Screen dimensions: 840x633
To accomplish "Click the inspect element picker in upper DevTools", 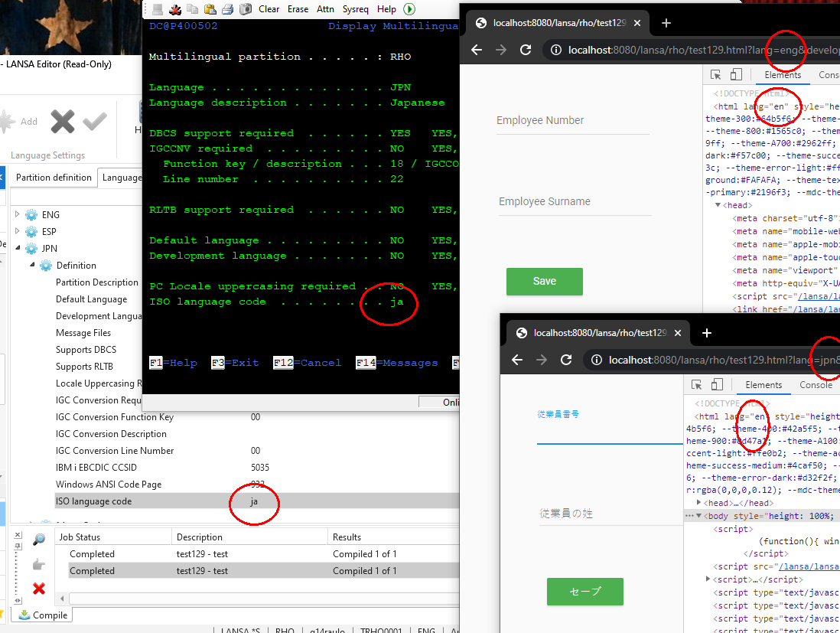I will pyautogui.click(x=716, y=75).
